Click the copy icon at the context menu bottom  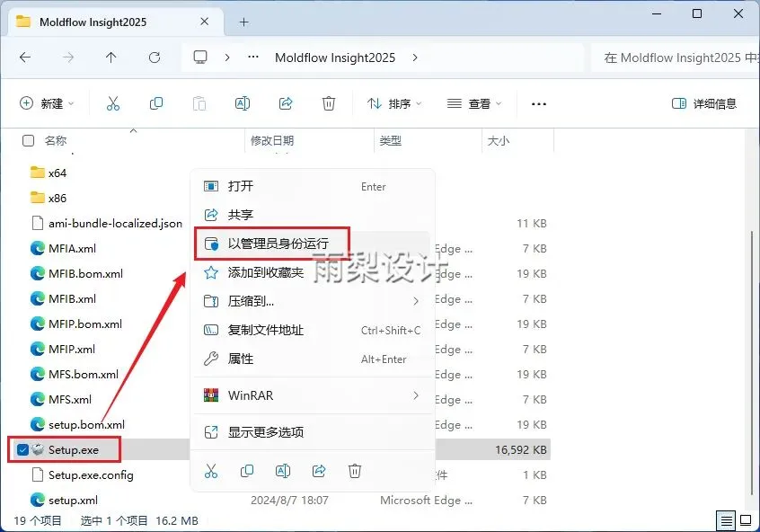tap(247, 471)
